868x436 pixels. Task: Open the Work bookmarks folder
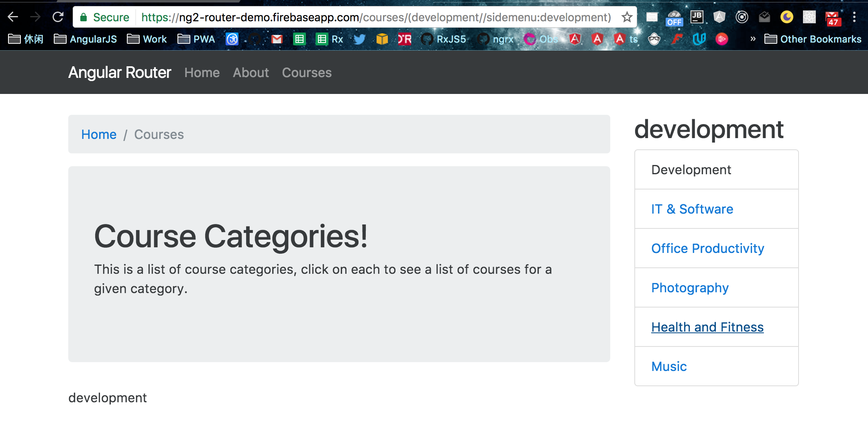point(147,39)
